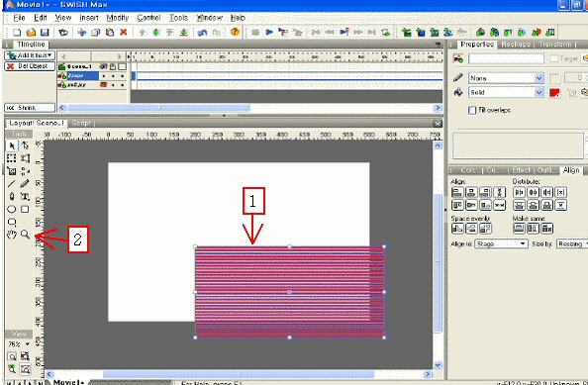Toggle Scene_1 eye visibility icon
This screenshot has height=385, width=588.
[103, 66]
